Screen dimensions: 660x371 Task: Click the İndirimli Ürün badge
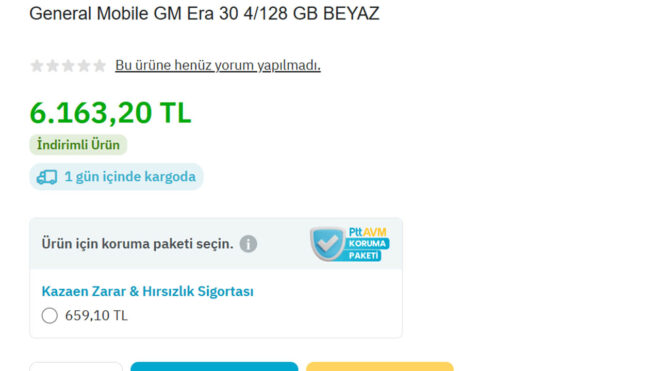(78, 145)
